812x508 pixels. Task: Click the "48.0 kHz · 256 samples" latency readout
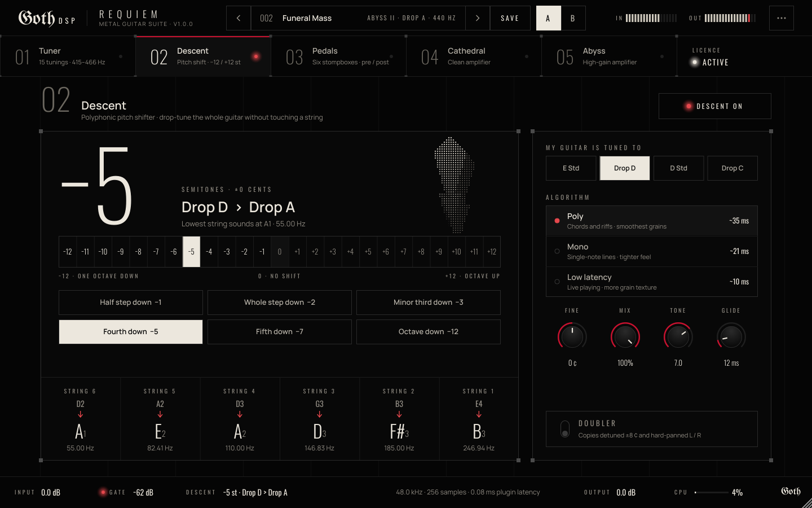click(468, 492)
